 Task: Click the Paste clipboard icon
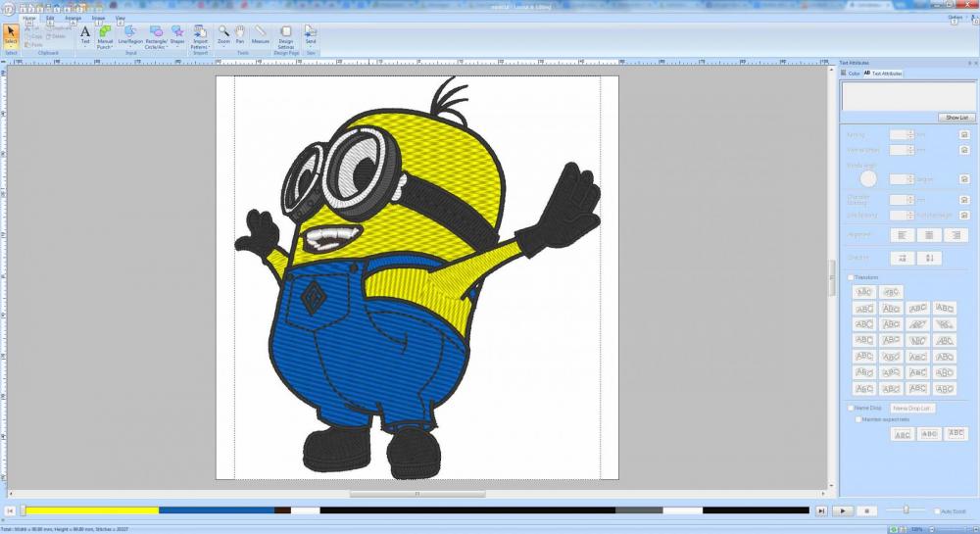(x=33, y=45)
